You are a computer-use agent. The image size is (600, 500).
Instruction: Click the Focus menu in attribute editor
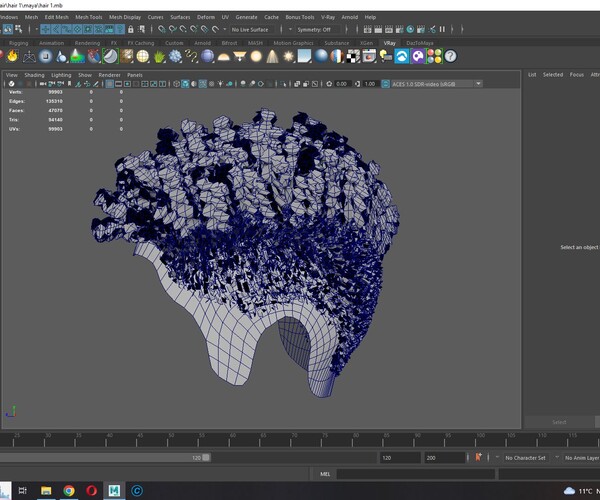(576, 75)
